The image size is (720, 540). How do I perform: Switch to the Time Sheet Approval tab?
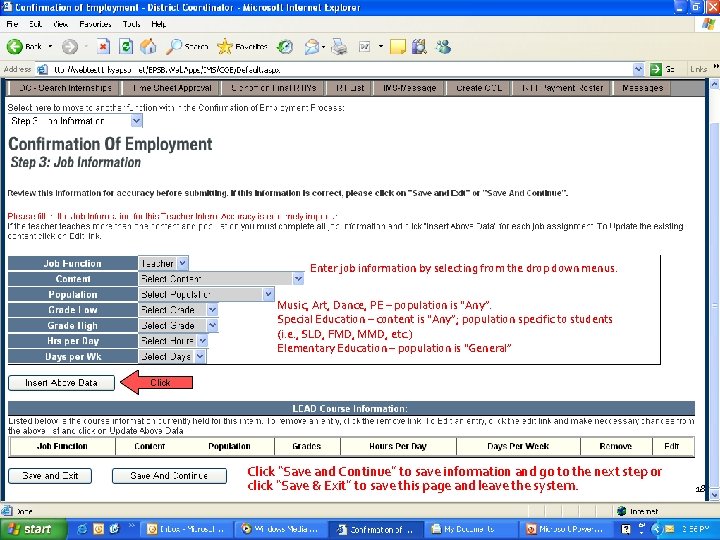click(172, 88)
